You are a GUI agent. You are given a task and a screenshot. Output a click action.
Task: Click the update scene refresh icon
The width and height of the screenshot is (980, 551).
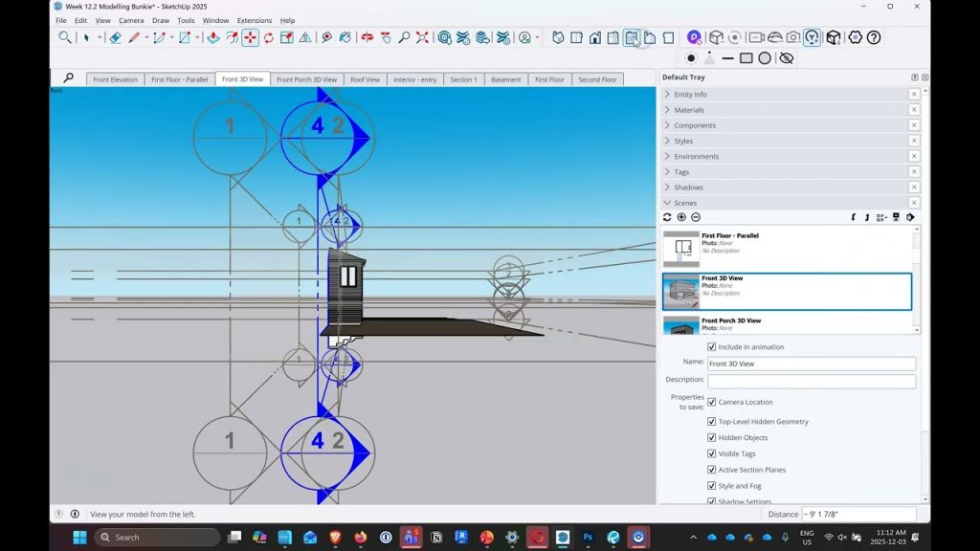click(667, 217)
